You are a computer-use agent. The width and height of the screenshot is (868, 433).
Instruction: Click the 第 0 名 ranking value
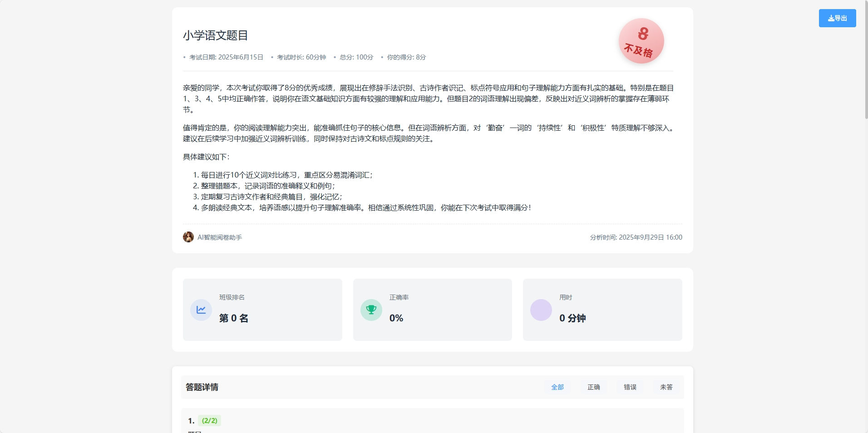coord(234,318)
